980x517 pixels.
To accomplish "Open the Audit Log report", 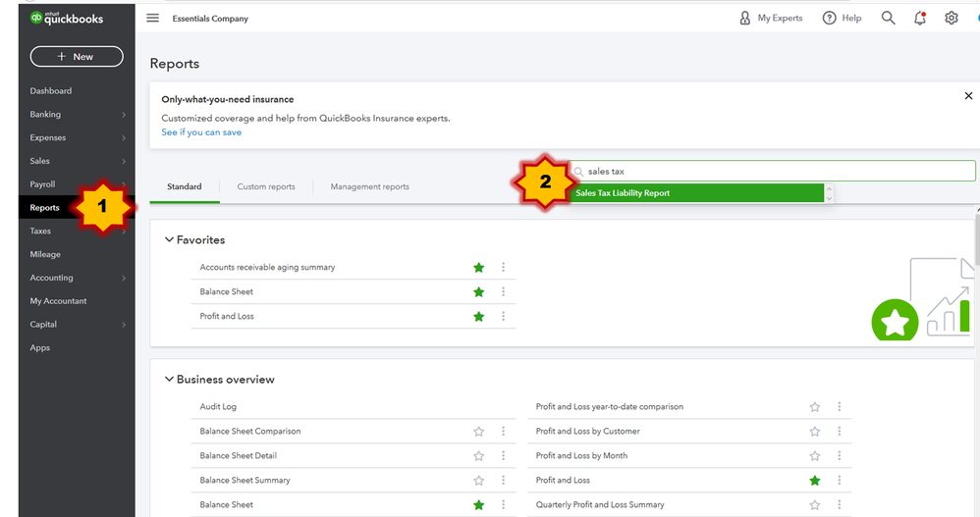I will click(218, 406).
